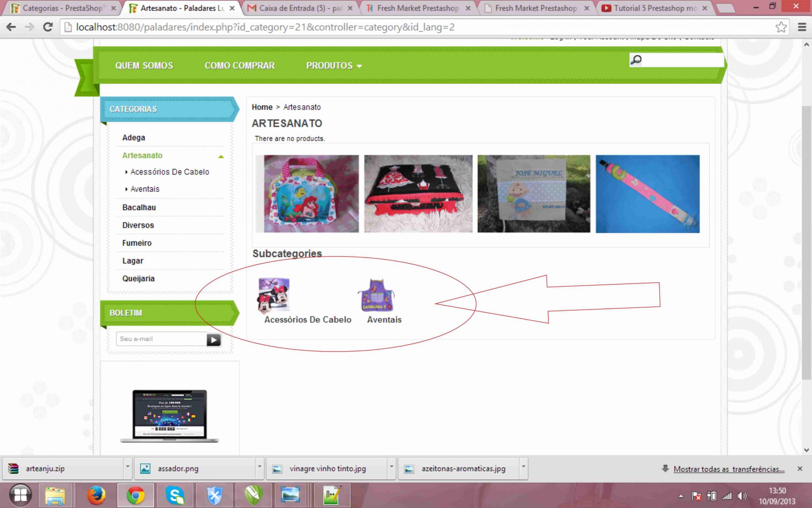Collapse the Artesanato category tree
The image size is (812, 508).
[221, 156]
